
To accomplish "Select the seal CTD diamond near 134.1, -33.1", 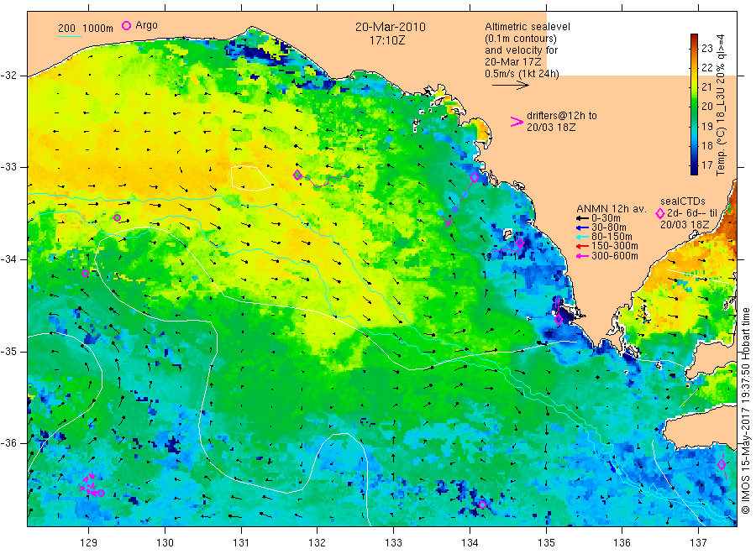I will click(x=475, y=177).
